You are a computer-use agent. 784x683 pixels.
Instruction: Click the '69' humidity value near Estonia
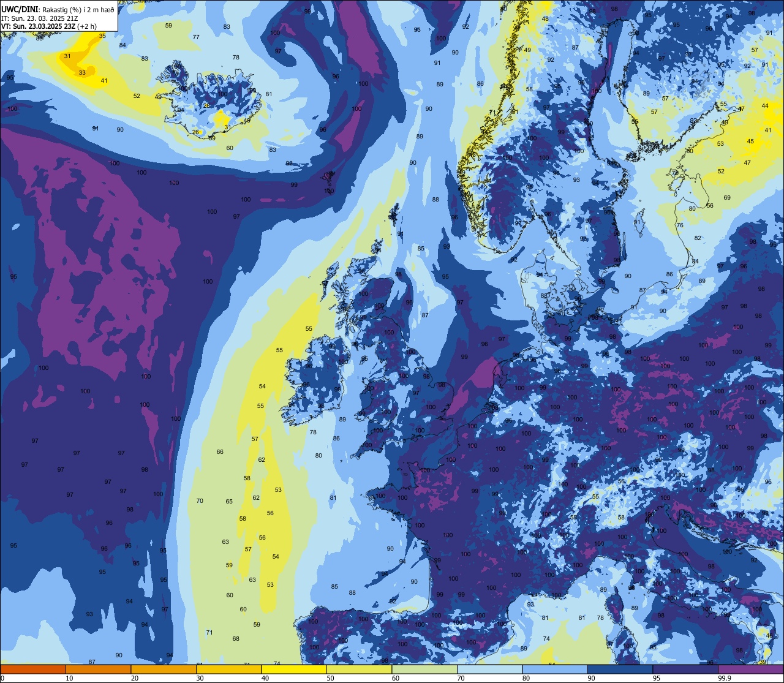[727, 197]
